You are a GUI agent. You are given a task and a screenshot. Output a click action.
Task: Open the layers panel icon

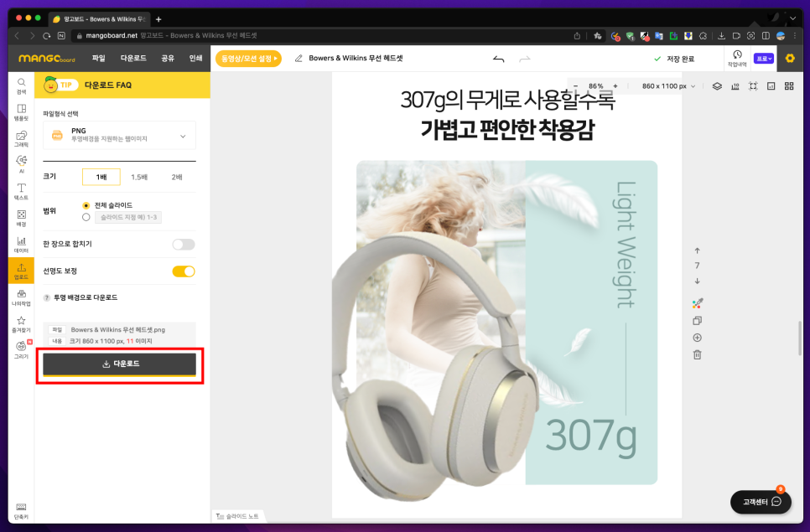point(717,86)
